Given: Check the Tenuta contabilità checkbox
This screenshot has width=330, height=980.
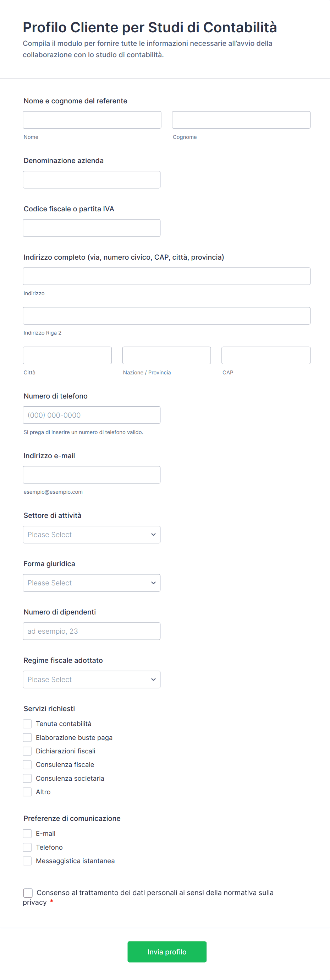Looking at the screenshot, I should coord(27,724).
